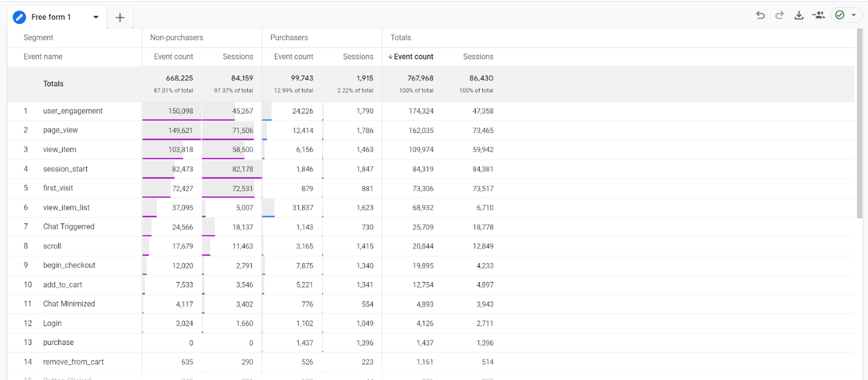This screenshot has width=868, height=380.
Task: Sort by Totals Sessions column header
Action: pyautogui.click(x=478, y=57)
